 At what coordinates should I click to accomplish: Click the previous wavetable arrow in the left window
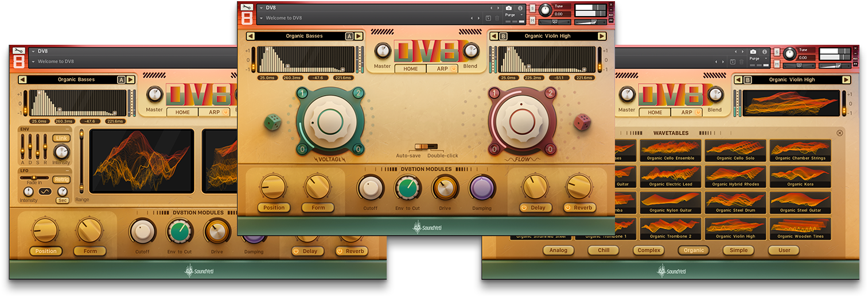pyautogui.click(x=22, y=80)
